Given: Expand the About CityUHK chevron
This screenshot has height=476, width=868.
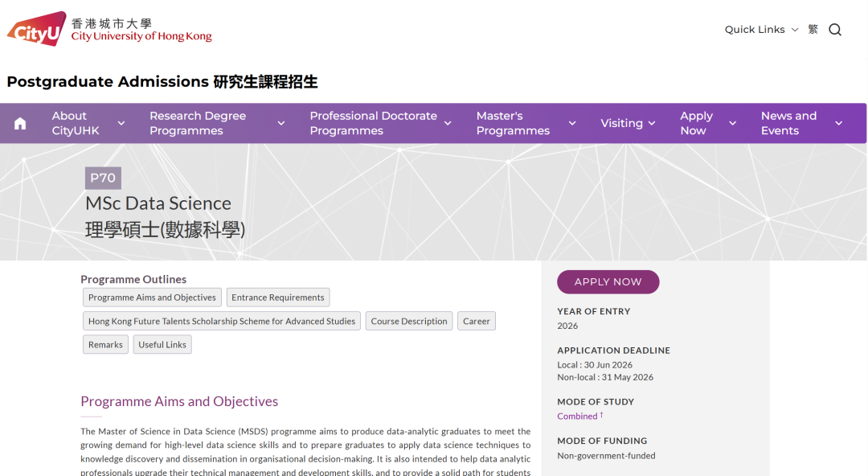Looking at the screenshot, I should [x=121, y=123].
